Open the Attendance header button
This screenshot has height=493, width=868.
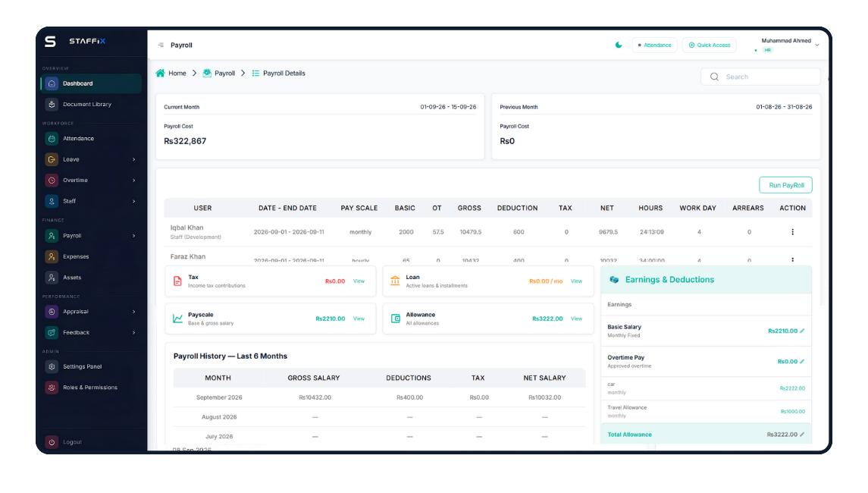[654, 45]
